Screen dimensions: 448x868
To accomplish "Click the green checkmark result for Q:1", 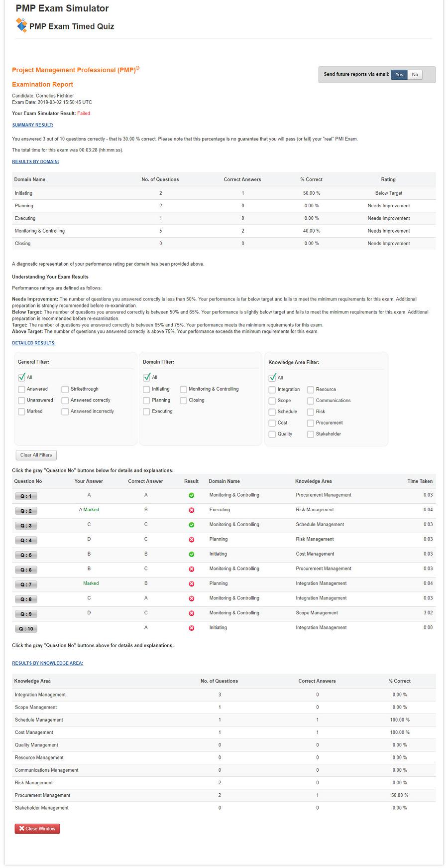I will (x=191, y=495).
